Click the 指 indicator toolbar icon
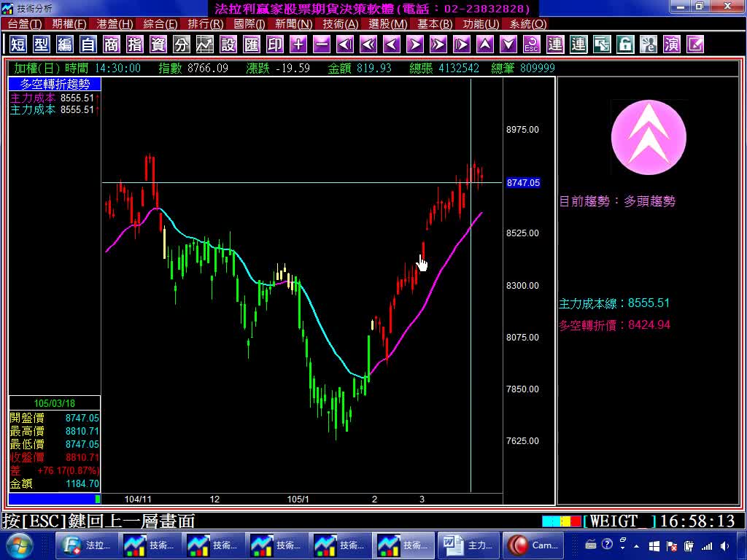This screenshot has width=747, height=560. [x=135, y=44]
